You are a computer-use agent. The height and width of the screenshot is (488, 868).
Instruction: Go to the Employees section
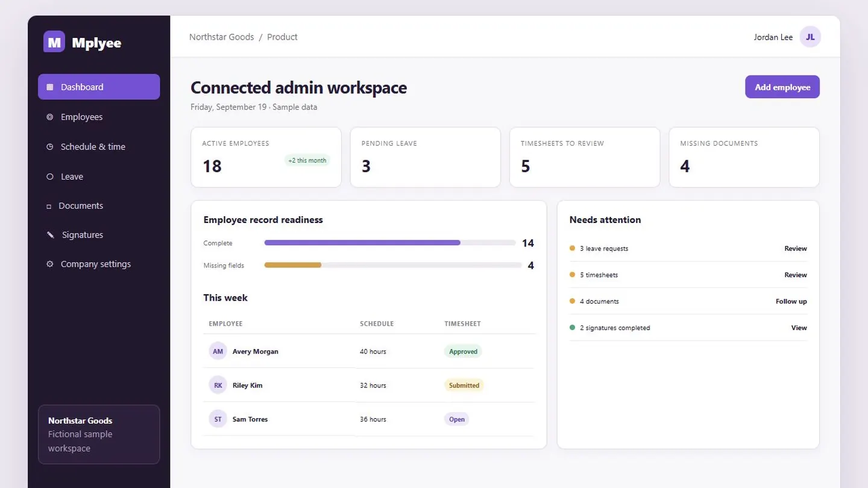pos(81,117)
